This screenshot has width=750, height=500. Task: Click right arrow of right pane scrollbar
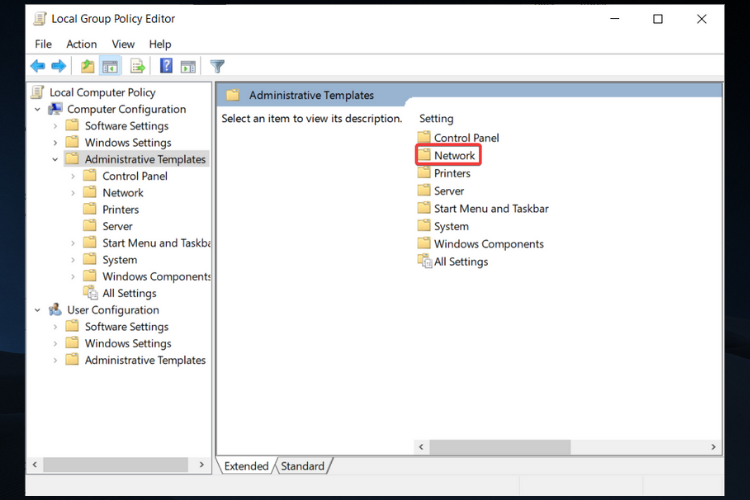713,447
